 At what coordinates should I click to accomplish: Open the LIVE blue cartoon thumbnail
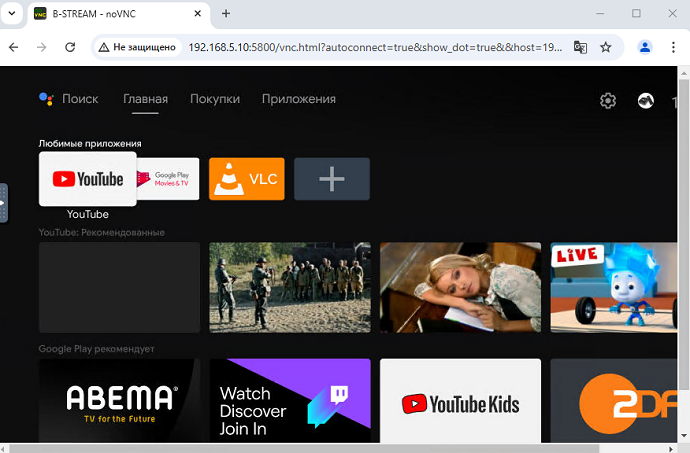click(613, 287)
